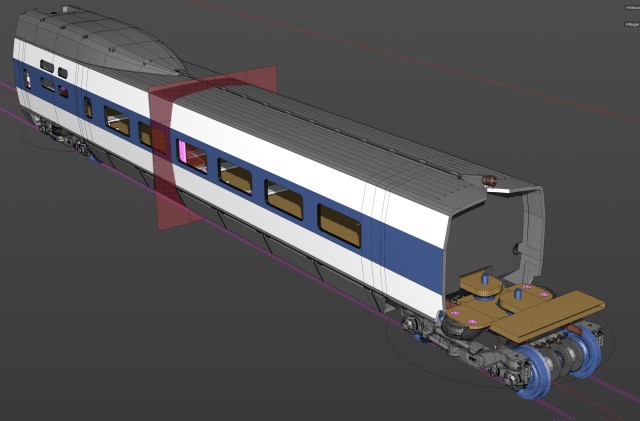This screenshot has width=640, height=421.
Task: Select the front blue bogie wheel
Action: pos(534,372)
